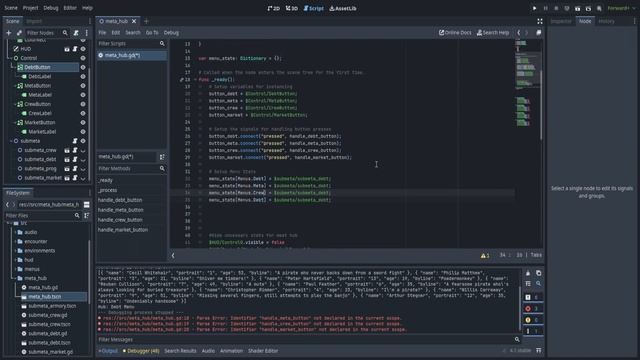Toggle distraction-free mode icon

click(x=540, y=21)
